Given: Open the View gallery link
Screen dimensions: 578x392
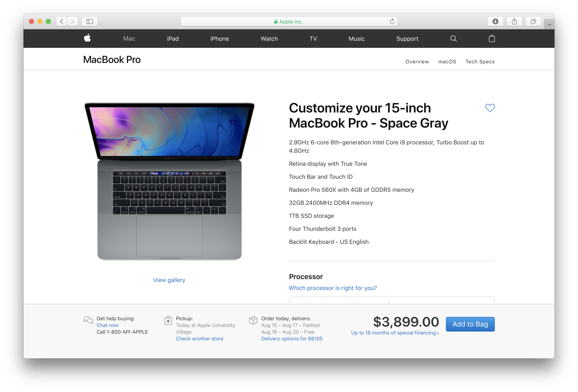Looking at the screenshot, I should tap(169, 280).
